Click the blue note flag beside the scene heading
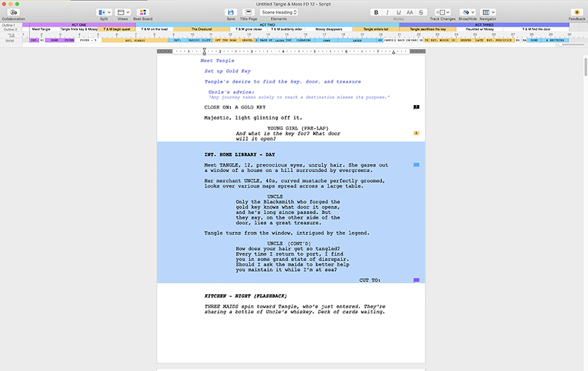The height and width of the screenshot is (371, 588). [x=416, y=165]
